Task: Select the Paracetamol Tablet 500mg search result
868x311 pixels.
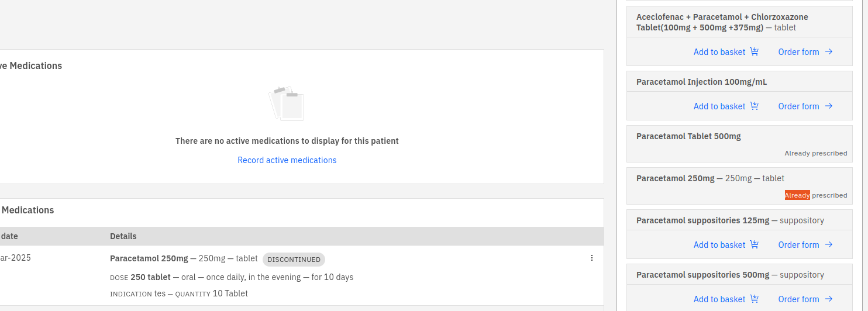Action: [x=688, y=136]
